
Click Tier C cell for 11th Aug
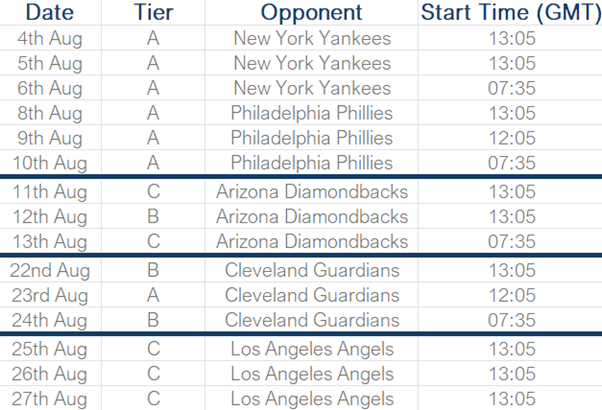[x=153, y=191]
